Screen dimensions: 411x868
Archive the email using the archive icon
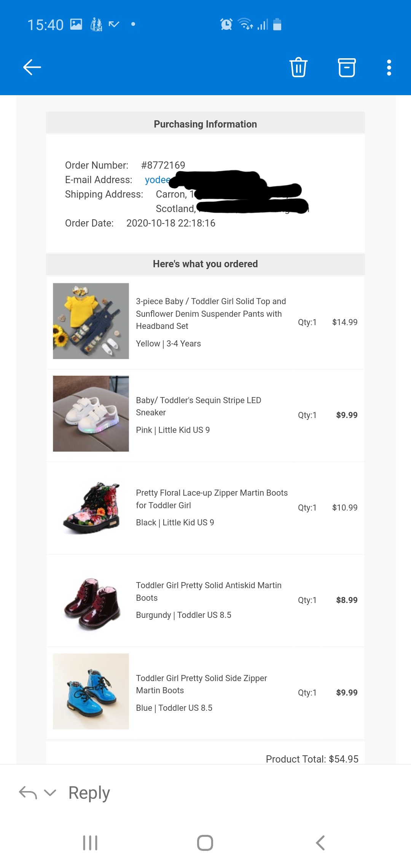click(347, 67)
